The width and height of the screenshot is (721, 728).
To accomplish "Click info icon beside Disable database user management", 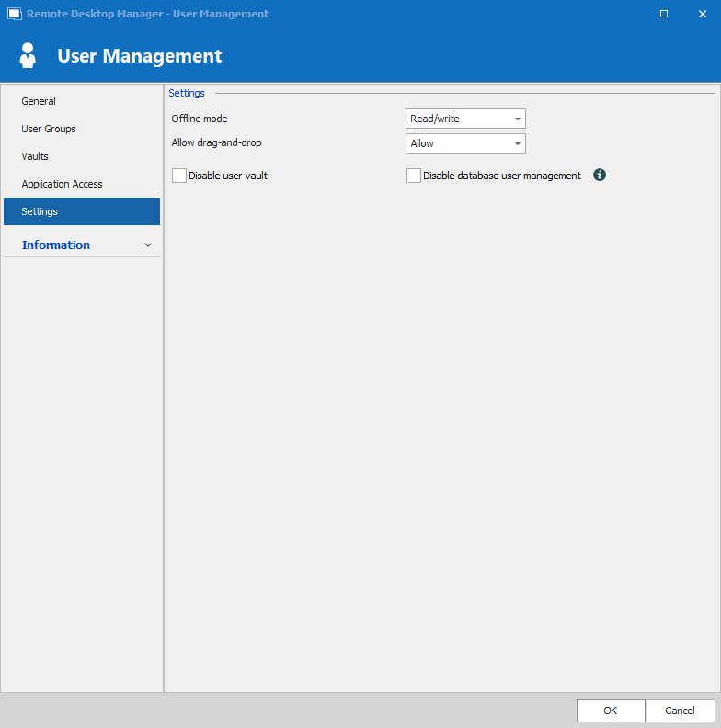I will pos(600,175).
